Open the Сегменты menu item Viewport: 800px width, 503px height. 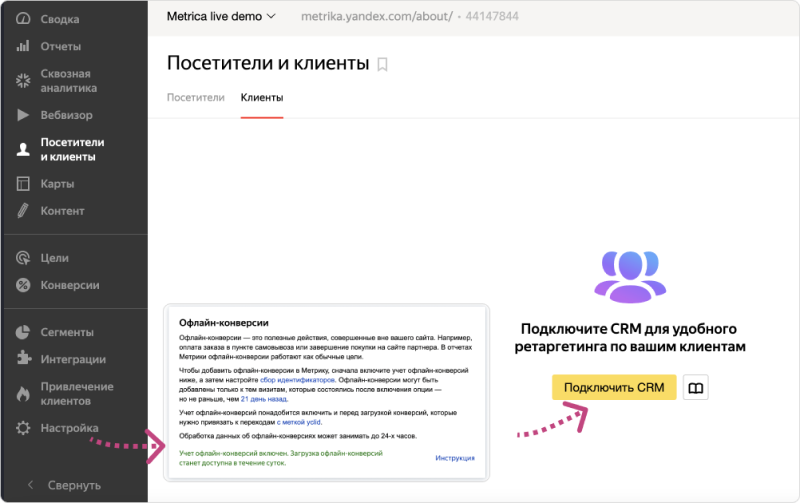click(67, 332)
